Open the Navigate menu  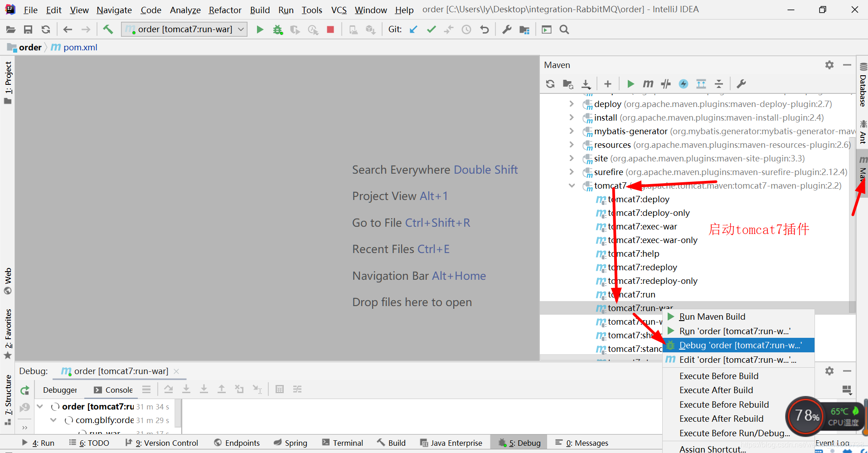pyautogui.click(x=114, y=10)
